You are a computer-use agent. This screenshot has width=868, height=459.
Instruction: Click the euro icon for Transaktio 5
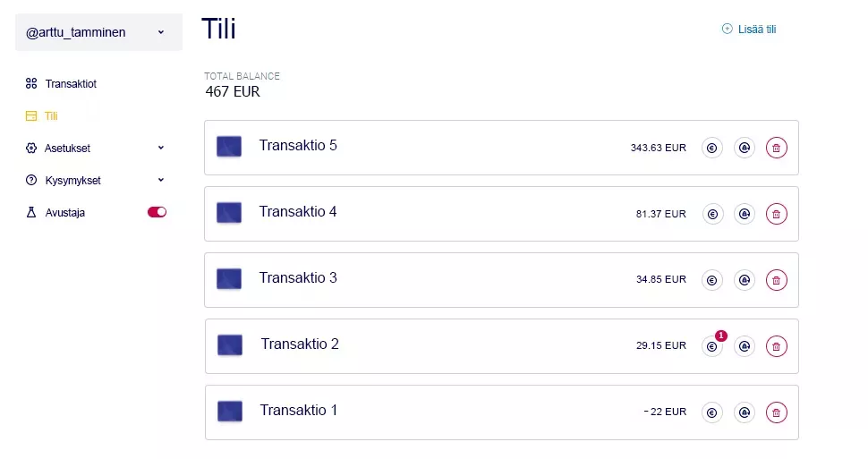(x=712, y=148)
